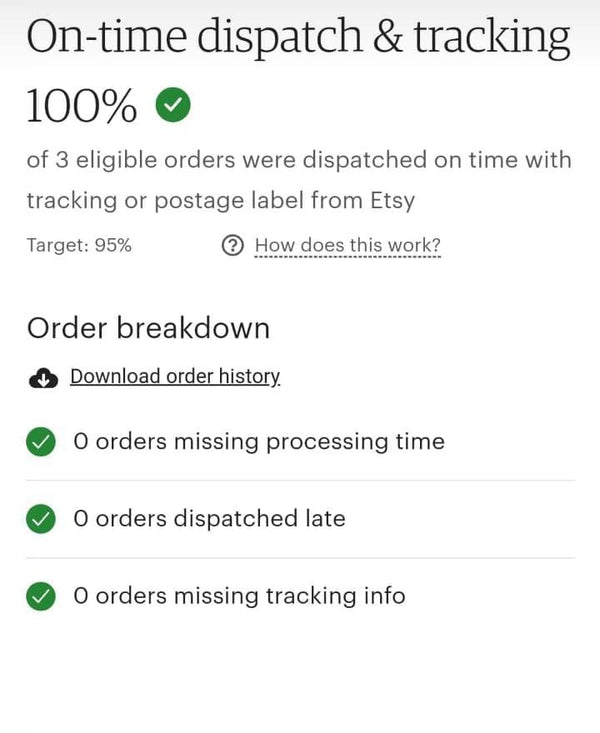Click the 100% score value

(82, 106)
